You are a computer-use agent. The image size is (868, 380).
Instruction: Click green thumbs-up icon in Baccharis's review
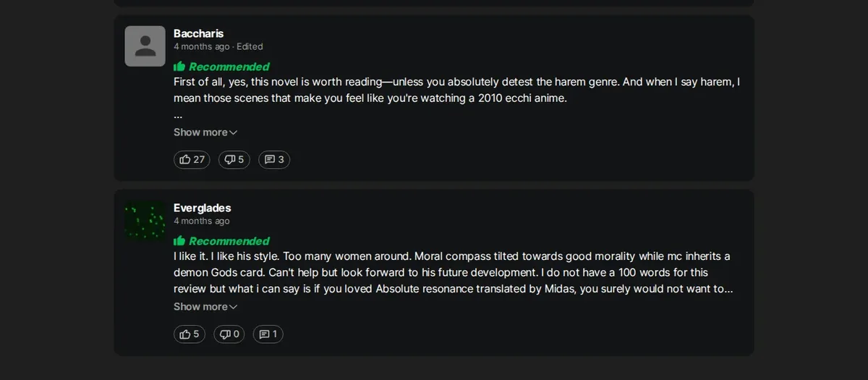pos(179,67)
